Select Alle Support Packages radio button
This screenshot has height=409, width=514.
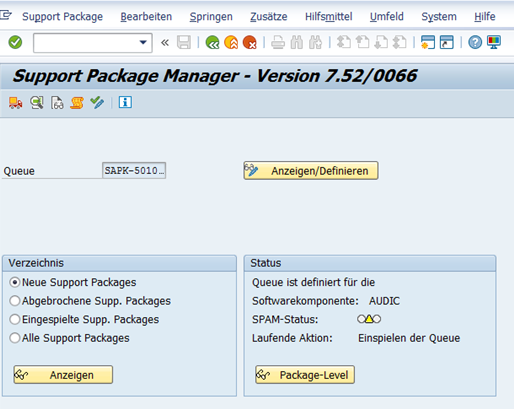click(x=15, y=338)
